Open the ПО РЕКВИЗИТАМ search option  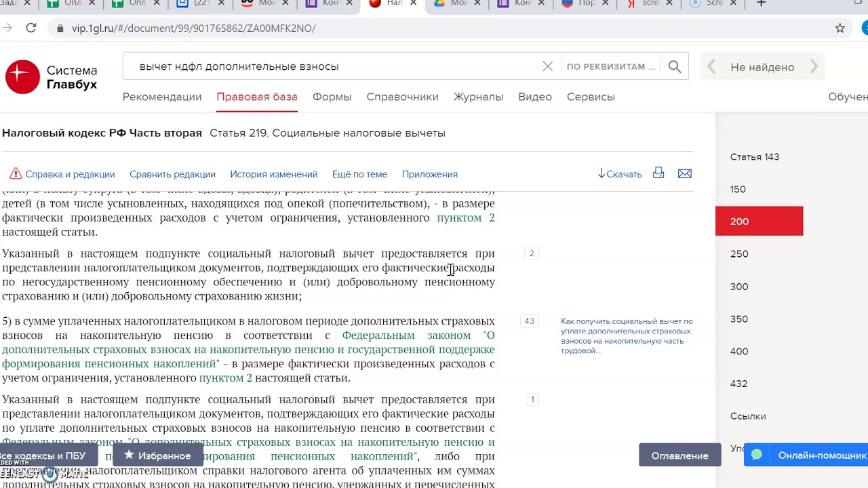point(611,66)
